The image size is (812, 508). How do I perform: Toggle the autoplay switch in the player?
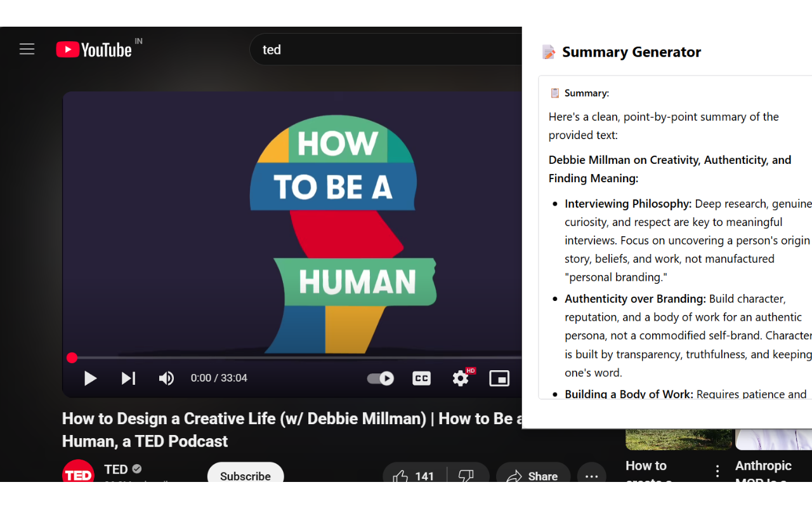[381, 378]
